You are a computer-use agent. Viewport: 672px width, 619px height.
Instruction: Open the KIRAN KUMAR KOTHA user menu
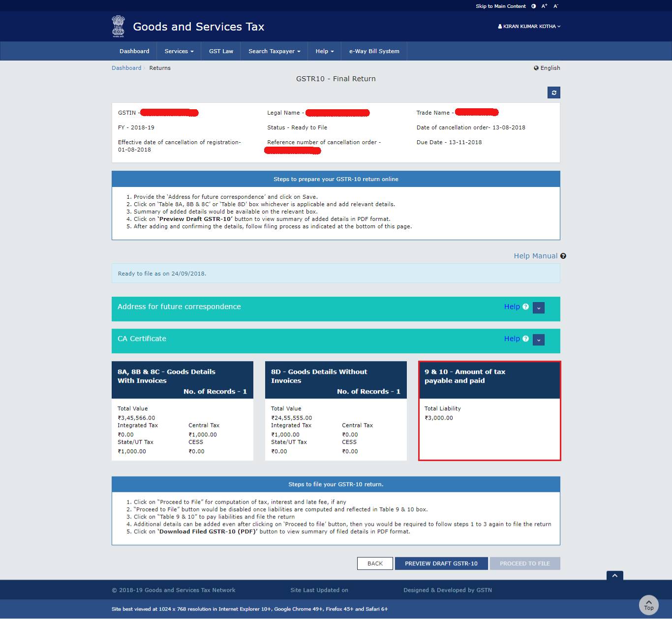click(528, 27)
